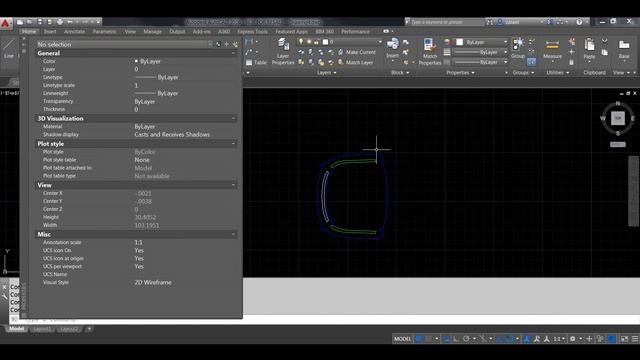Click the MODEL space status bar button
The image size is (640, 360).
[402, 339]
